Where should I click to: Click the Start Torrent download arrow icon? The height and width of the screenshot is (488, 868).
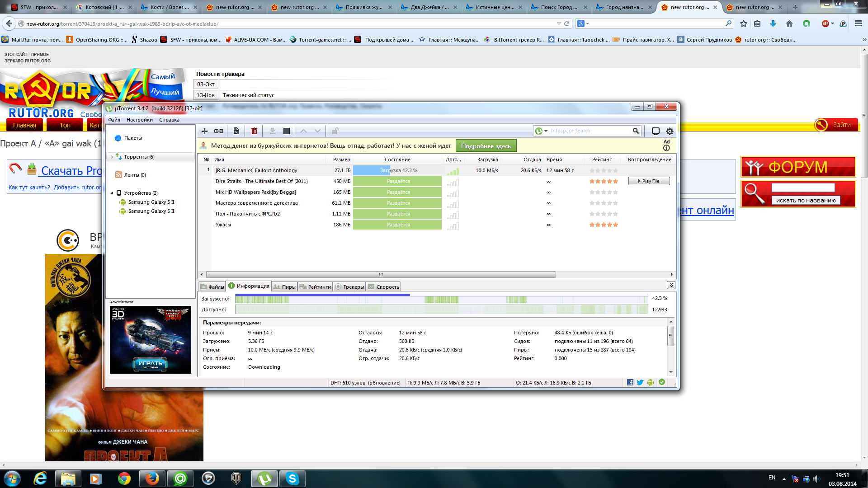(273, 131)
